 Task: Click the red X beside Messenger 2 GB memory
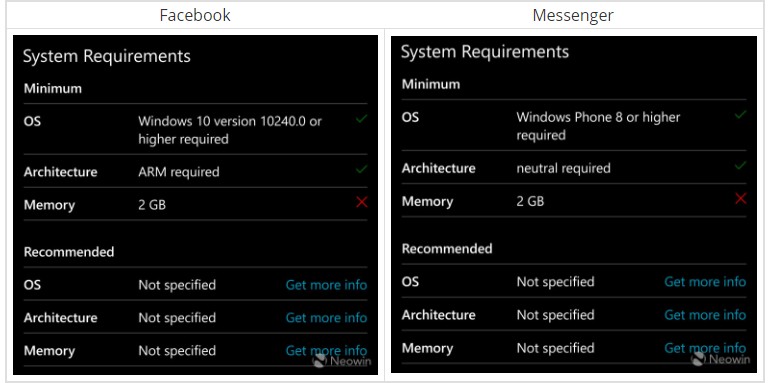(x=741, y=198)
